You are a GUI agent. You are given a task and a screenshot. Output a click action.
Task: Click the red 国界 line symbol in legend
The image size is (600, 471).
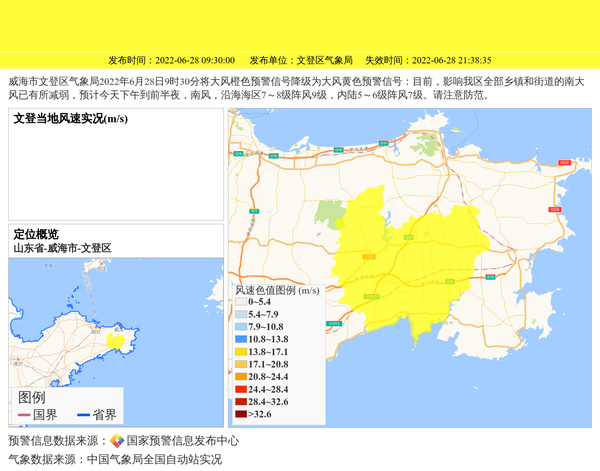click(23, 414)
